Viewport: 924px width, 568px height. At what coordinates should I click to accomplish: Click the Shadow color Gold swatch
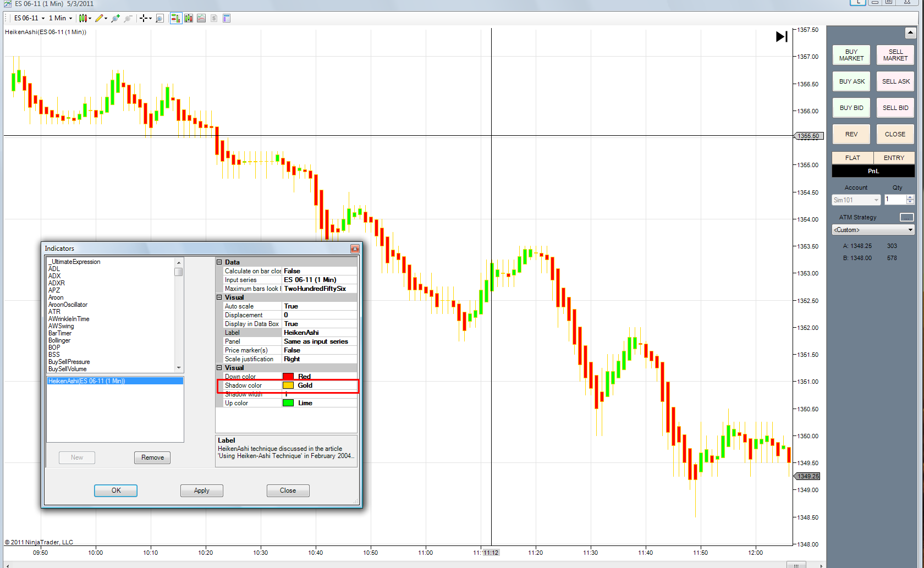pyautogui.click(x=288, y=385)
